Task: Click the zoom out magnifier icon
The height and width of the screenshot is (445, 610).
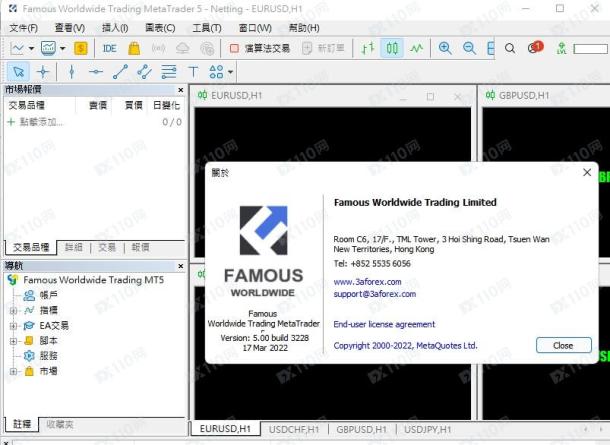Action: 469,48
